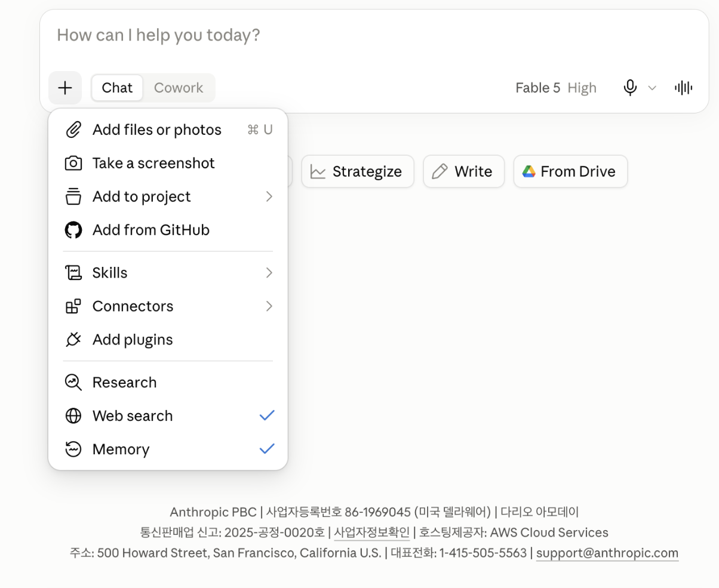Screen dimensions: 719x588
Task: Click the Google Drive logo icon
Action: (529, 172)
